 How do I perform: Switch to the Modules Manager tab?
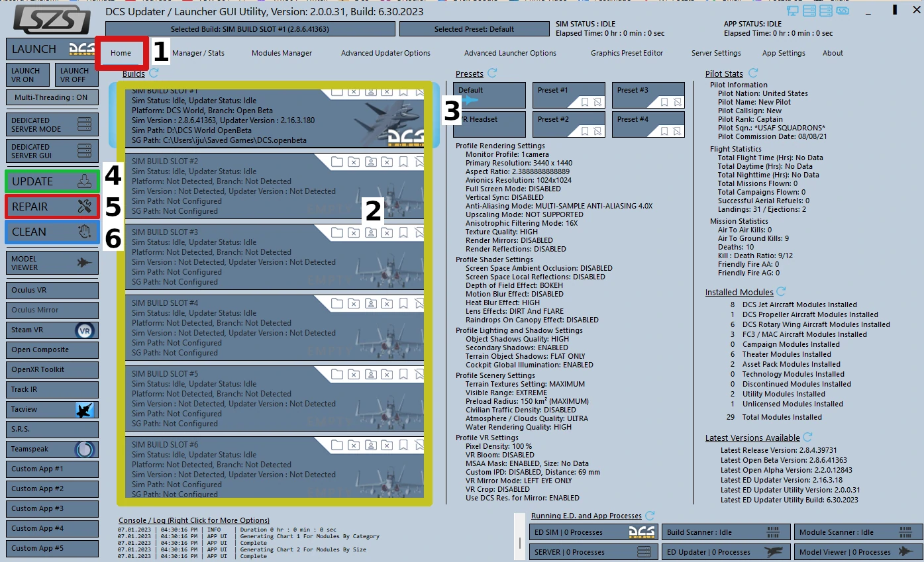point(282,53)
